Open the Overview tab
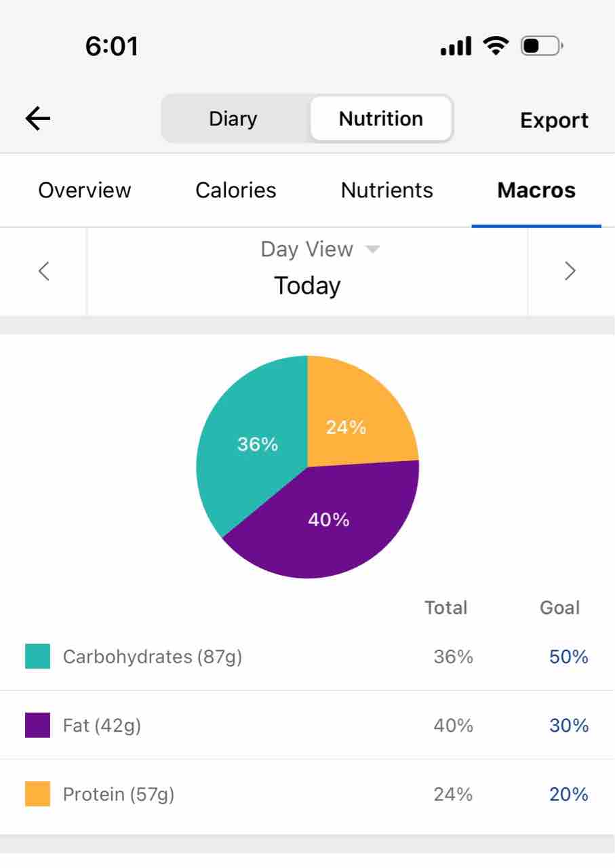 click(85, 191)
